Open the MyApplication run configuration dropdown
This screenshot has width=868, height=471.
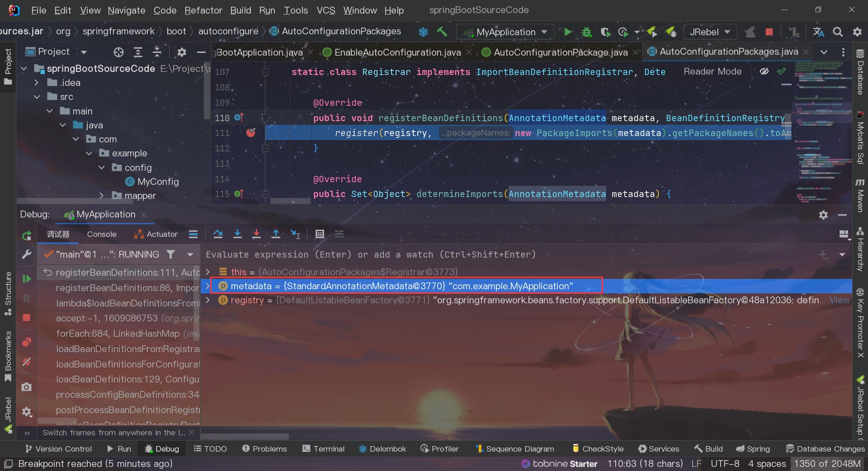[x=505, y=32]
